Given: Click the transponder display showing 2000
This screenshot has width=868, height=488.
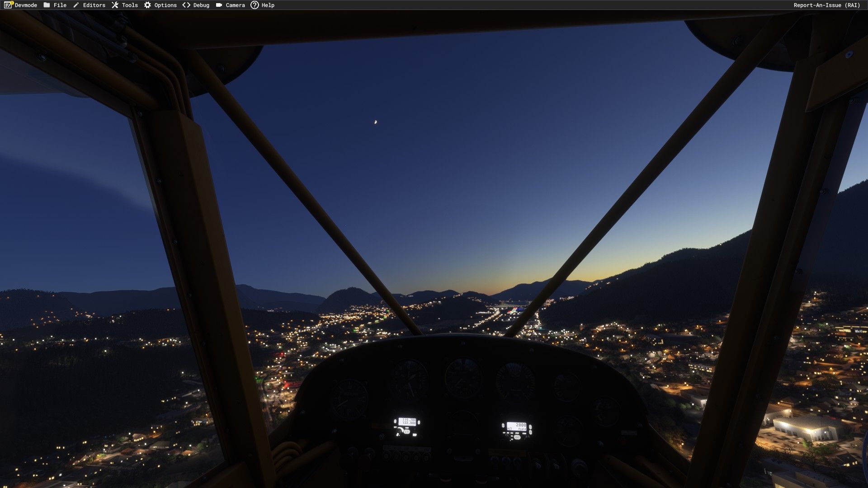Looking at the screenshot, I should coord(517,426).
